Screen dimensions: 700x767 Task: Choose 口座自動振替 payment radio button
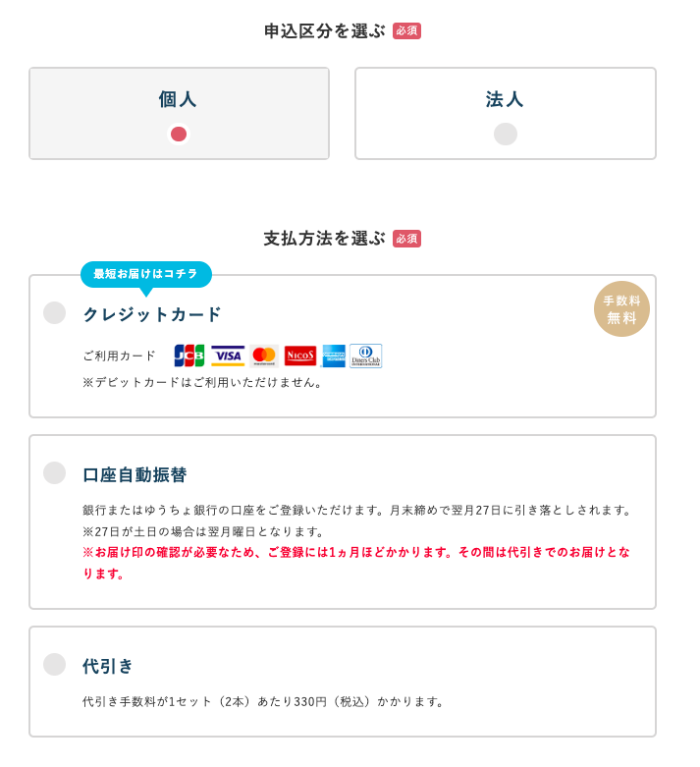[x=54, y=472]
